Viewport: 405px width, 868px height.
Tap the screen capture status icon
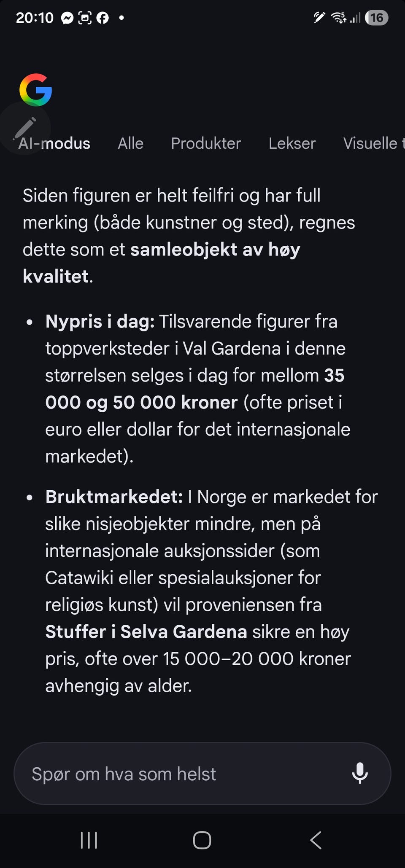pos(85,18)
